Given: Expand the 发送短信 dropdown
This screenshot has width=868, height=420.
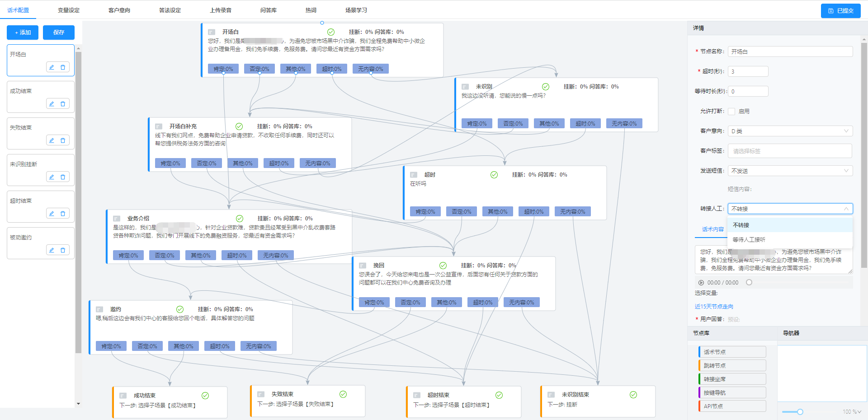Looking at the screenshot, I should 790,171.
